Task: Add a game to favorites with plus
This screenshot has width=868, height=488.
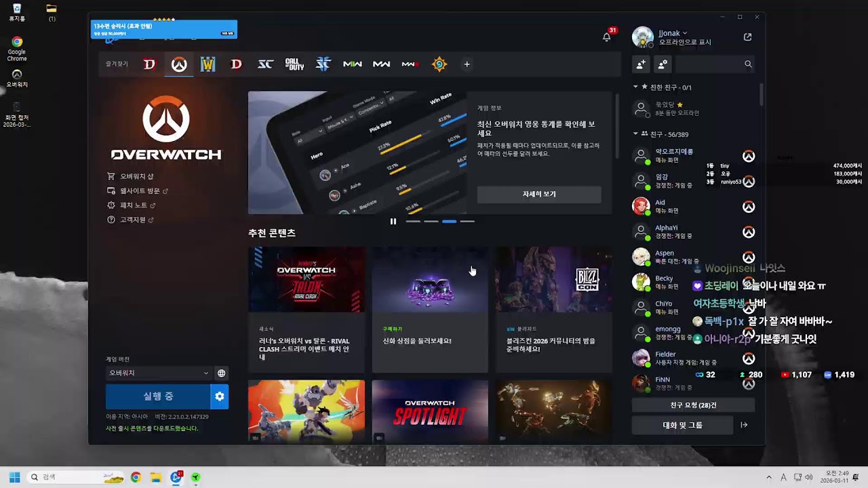Action: pyautogui.click(x=467, y=64)
